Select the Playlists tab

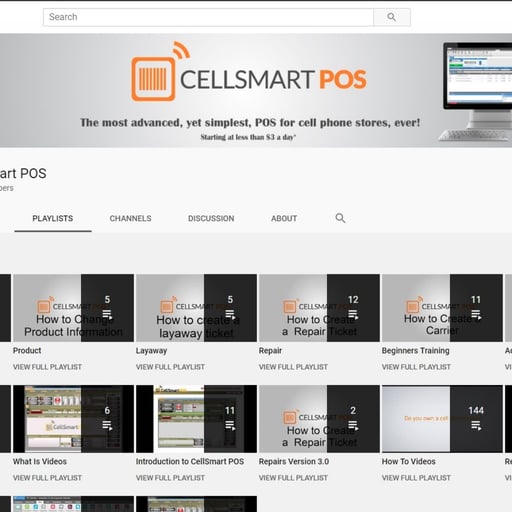coord(53,218)
